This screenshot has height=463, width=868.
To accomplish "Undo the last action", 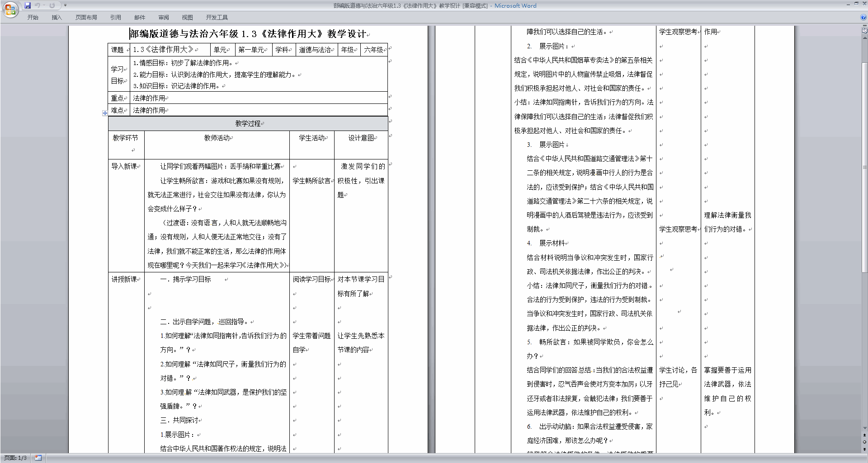I will [38, 5].
